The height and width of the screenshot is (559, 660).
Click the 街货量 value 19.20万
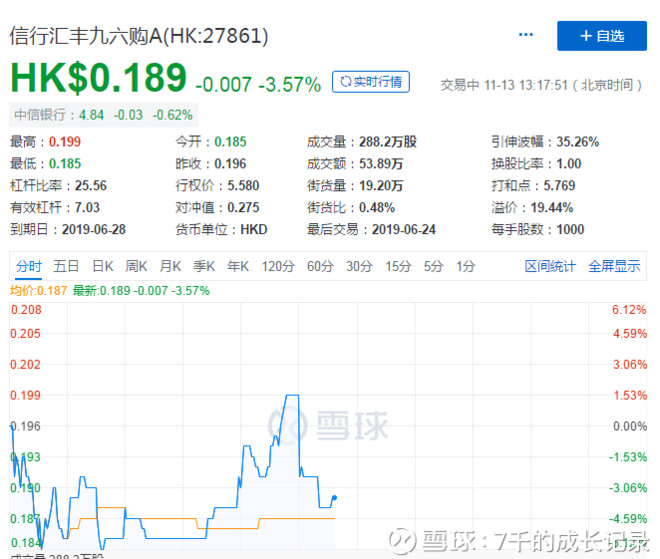[381, 186]
